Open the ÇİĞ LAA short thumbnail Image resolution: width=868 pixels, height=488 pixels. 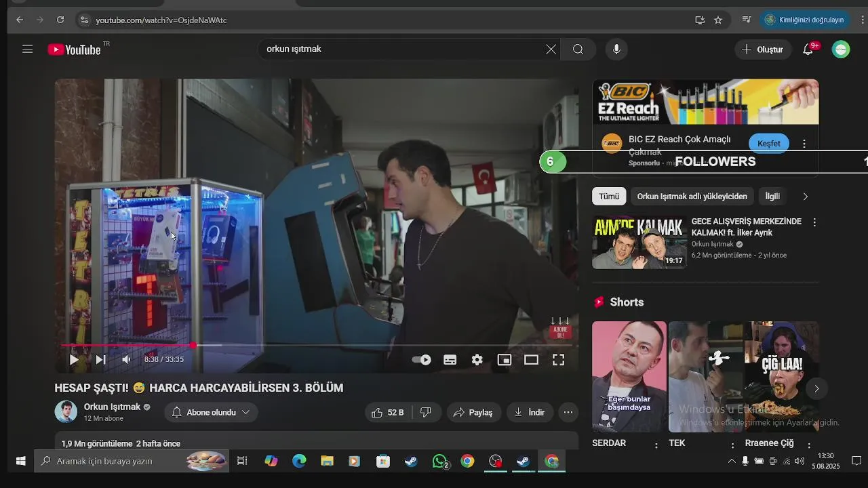782,376
